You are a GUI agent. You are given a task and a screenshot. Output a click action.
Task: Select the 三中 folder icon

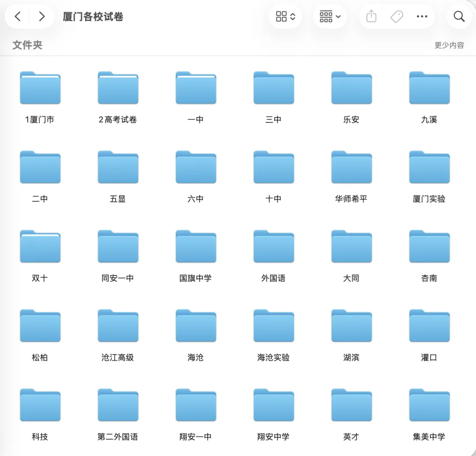point(274,88)
